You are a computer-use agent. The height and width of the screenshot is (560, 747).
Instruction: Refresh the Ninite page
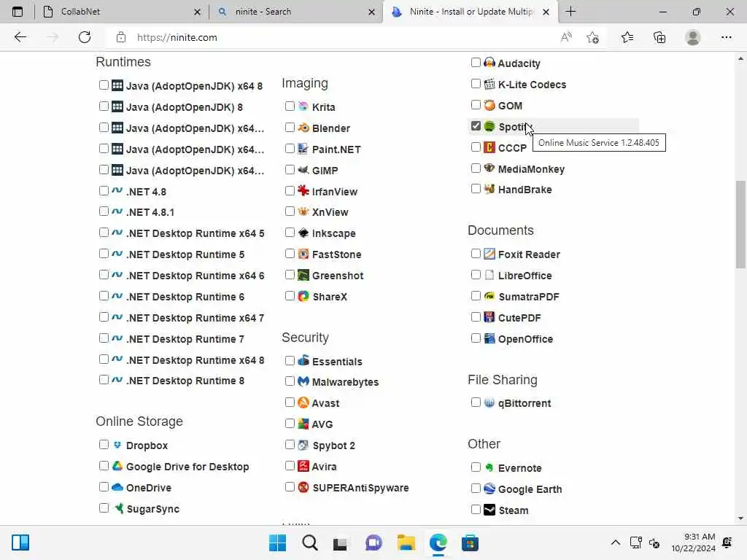pyautogui.click(x=85, y=37)
